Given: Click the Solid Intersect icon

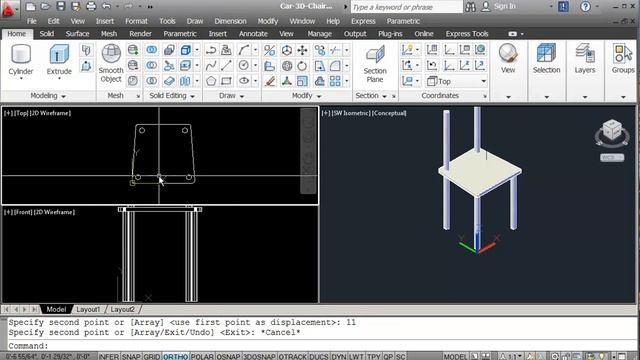Looking at the screenshot, I should 151,81.
